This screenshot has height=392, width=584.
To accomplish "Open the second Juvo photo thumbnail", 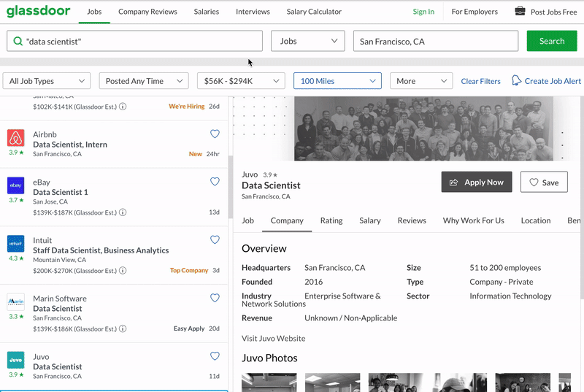I will (332, 383).
